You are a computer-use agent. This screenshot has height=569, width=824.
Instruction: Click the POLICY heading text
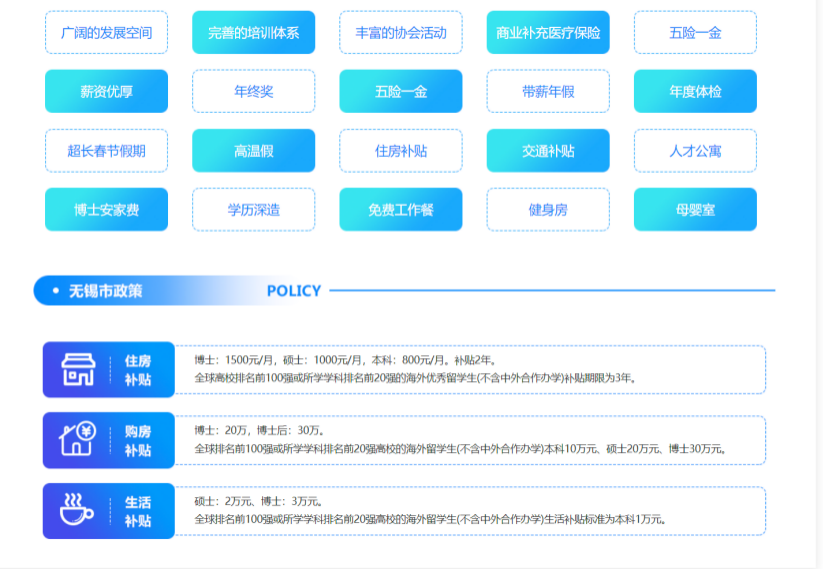pos(294,291)
